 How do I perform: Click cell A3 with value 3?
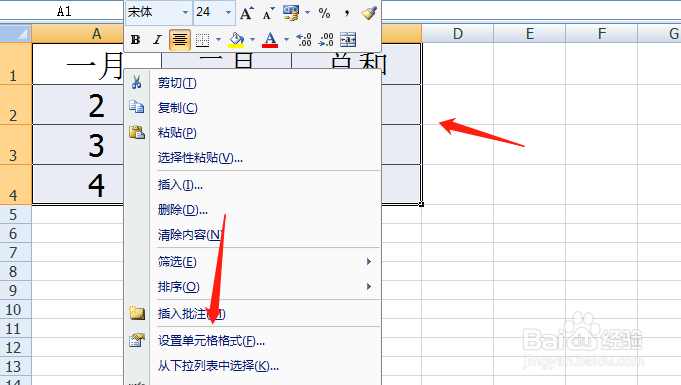78,145
